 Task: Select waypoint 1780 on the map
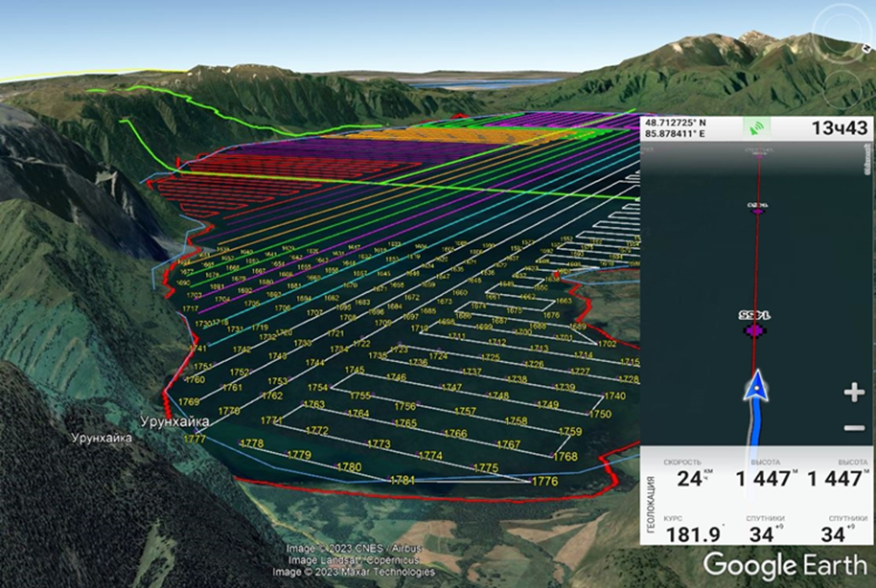pos(349,466)
